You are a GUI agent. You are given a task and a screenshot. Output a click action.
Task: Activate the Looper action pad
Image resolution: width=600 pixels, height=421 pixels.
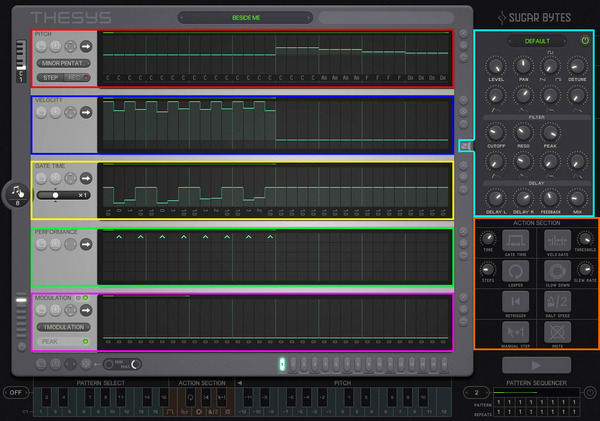coord(515,271)
